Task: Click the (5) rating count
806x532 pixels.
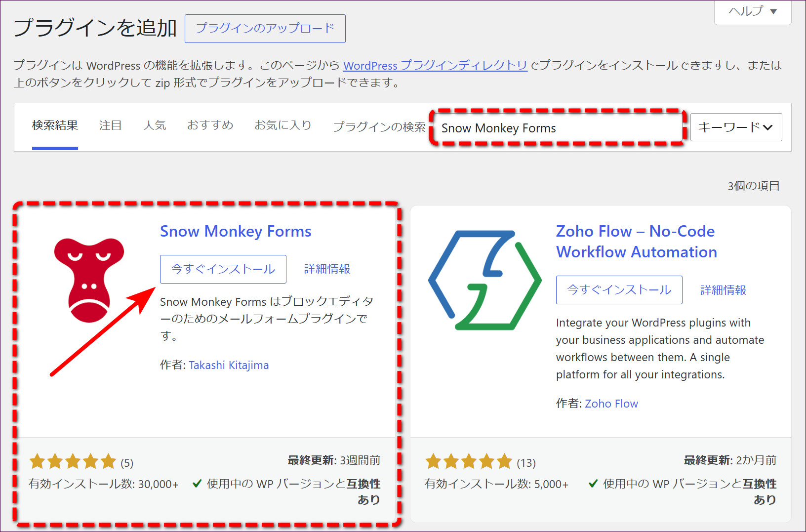Action: point(127,463)
